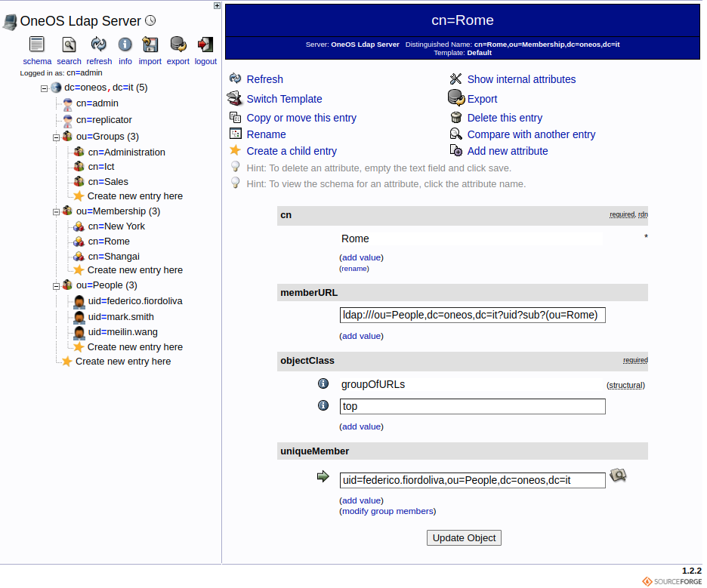The height and width of the screenshot is (588, 707).
Task: Click add value under memberURL
Action: tap(361, 336)
